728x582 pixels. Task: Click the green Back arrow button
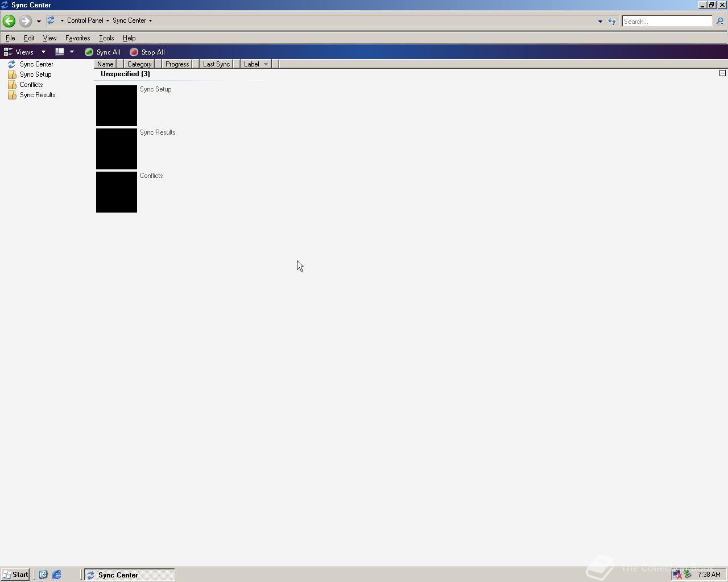(9, 21)
